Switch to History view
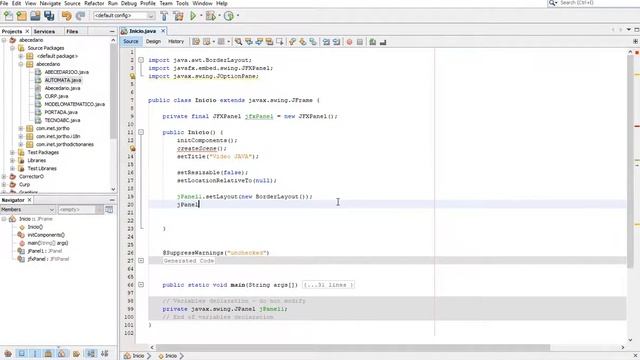 176,41
